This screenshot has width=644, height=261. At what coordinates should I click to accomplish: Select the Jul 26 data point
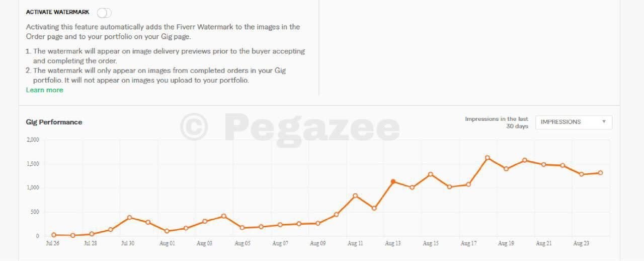(x=54, y=235)
